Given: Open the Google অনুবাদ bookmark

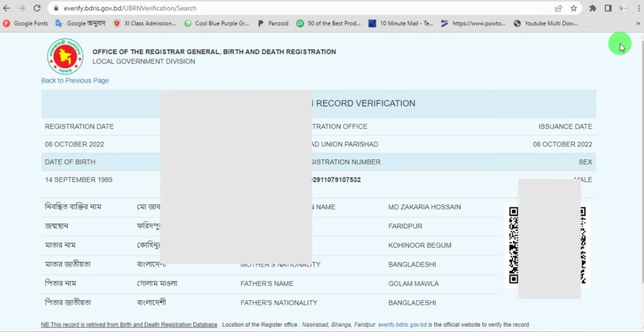Looking at the screenshot, I should tap(81, 24).
